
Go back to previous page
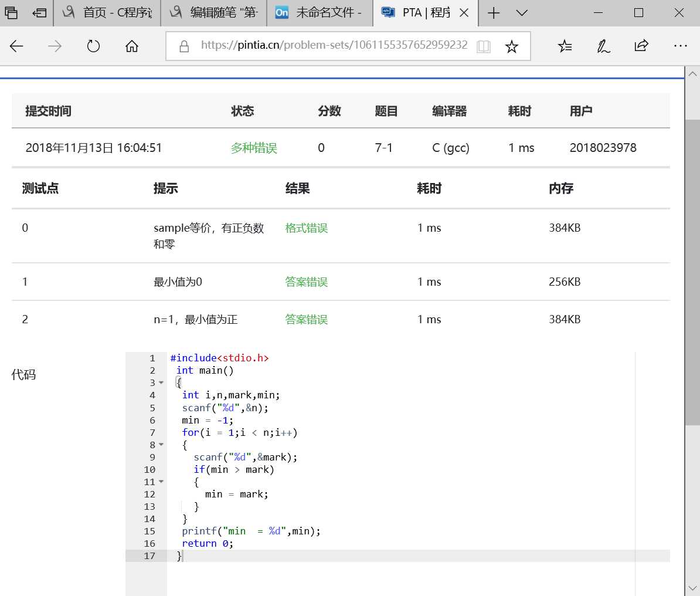16,46
